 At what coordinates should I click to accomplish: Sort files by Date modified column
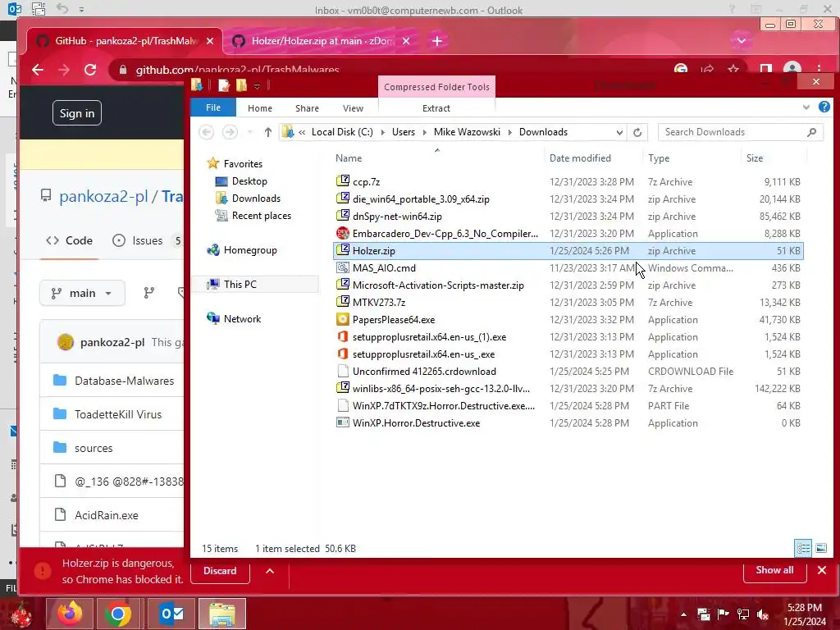580,158
